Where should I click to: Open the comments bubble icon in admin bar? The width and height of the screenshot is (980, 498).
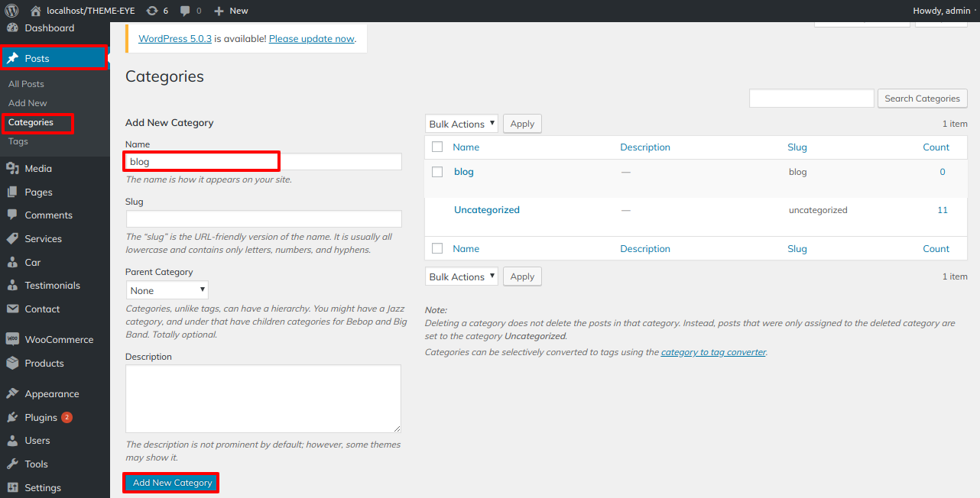point(186,11)
